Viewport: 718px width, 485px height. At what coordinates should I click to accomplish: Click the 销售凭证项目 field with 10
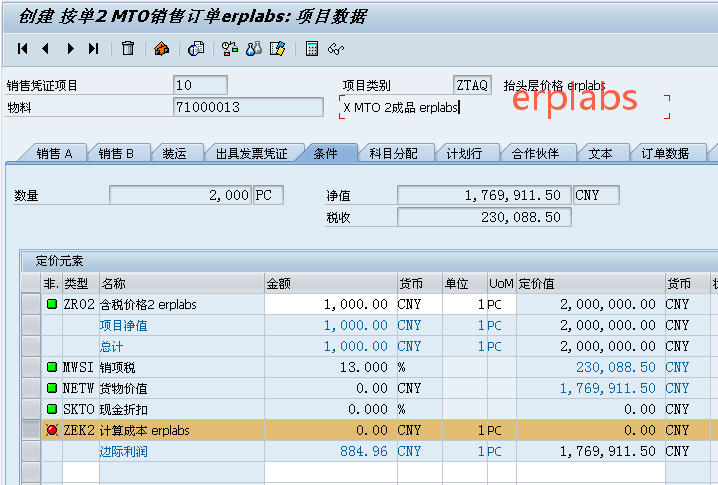tap(201, 85)
